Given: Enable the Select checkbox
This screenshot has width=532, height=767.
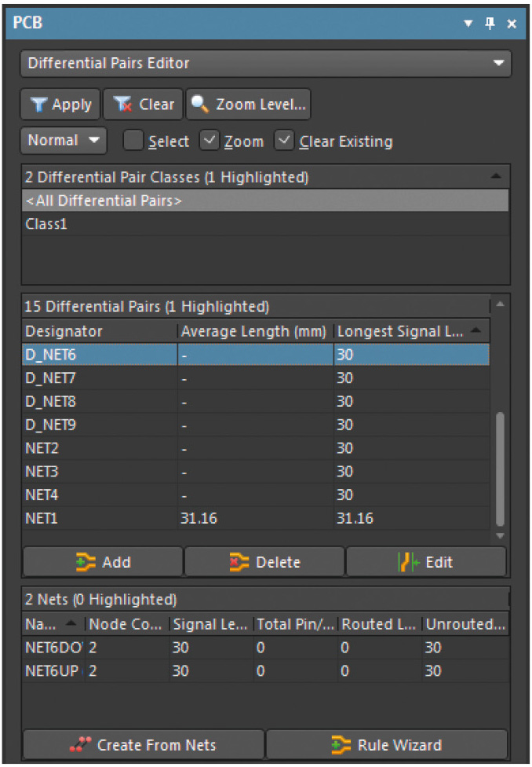Looking at the screenshot, I should (x=134, y=141).
